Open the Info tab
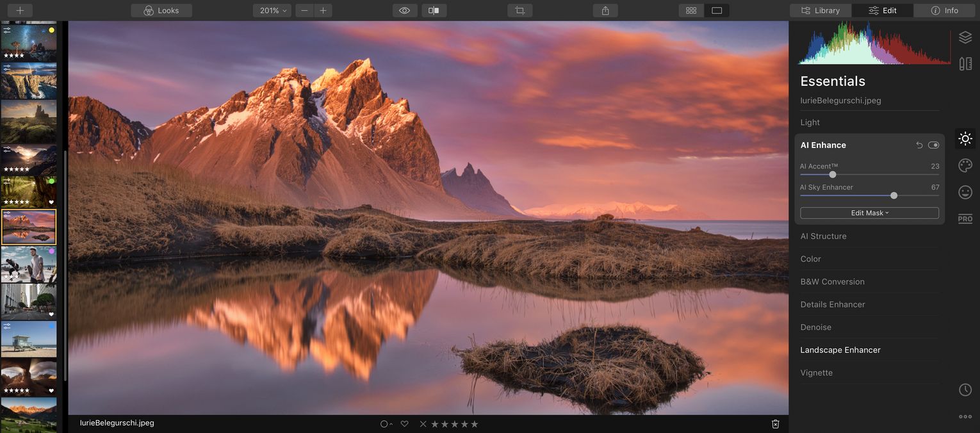This screenshot has width=980, height=433. pos(944,10)
